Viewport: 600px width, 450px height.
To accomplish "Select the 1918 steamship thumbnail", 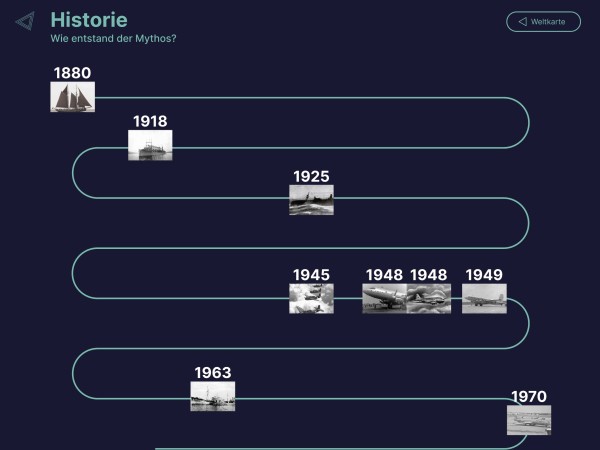I will pyautogui.click(x=150, y=145).
